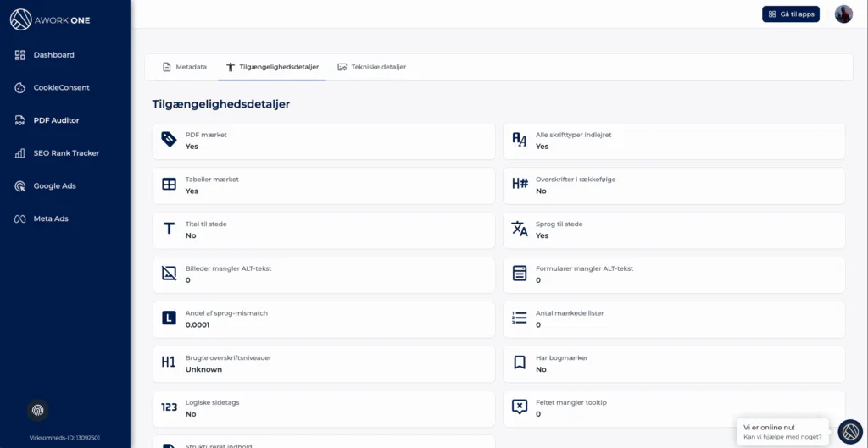Click Antal mærkede lister list icon

520,318
